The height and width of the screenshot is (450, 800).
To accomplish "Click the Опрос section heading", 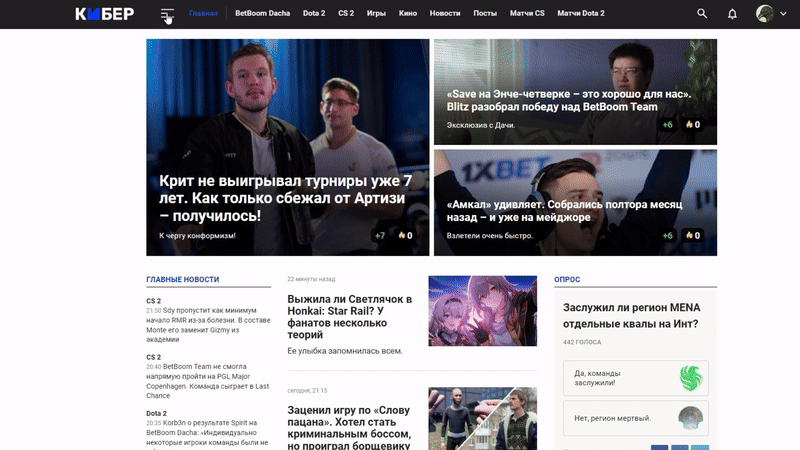I will pos(567,279).
